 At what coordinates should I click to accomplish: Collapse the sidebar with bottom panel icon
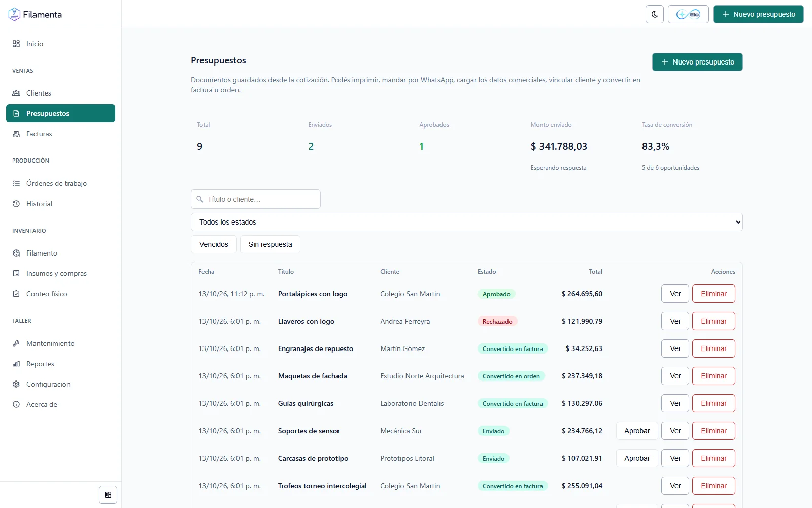[108, 495]
